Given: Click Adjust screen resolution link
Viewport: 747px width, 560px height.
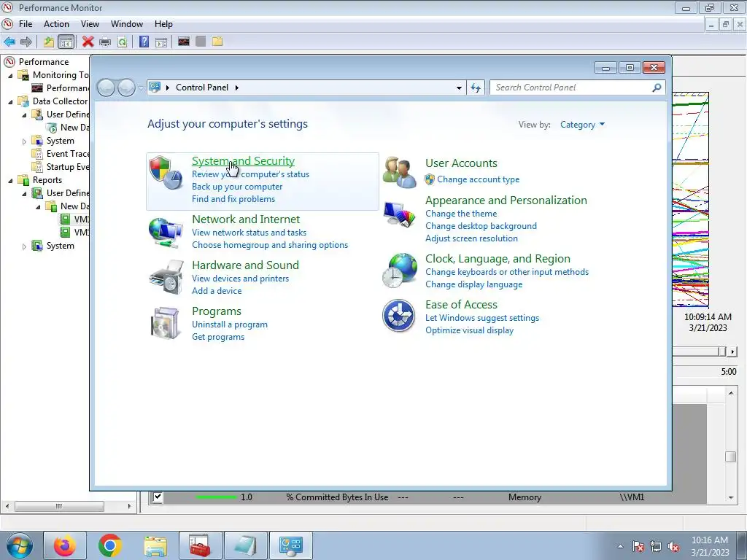Looking at the screenshot, I should tap(471, 238).
